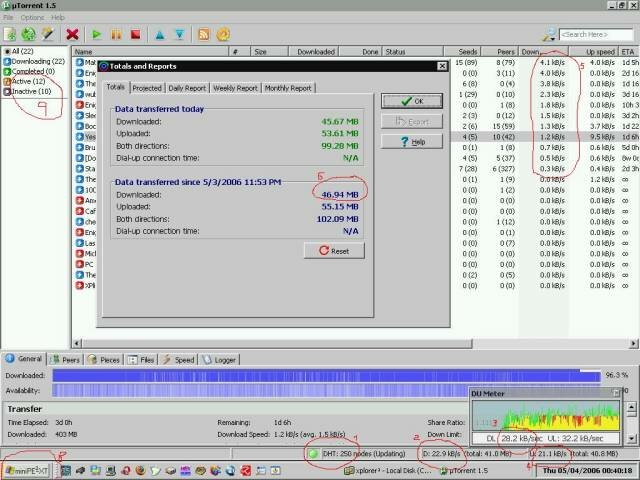
Task: Click OK in Totals and Reports
Action: click(412, 101)
